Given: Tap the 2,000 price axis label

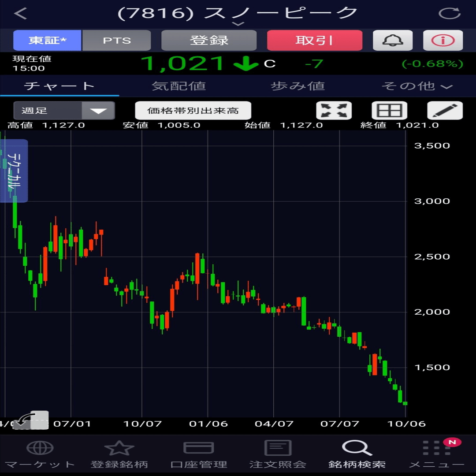Looking at the screenshot, I should point(432,312).
